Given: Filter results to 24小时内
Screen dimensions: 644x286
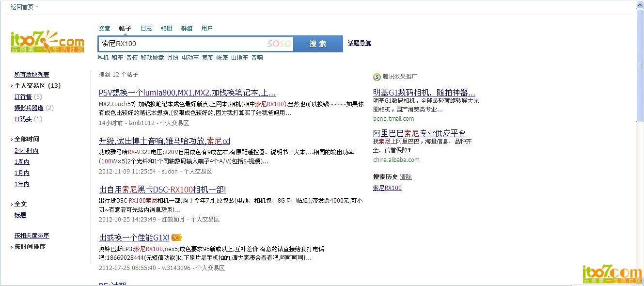Looking at the screenshot, I should pyautogui.click(x=26, y=151).
